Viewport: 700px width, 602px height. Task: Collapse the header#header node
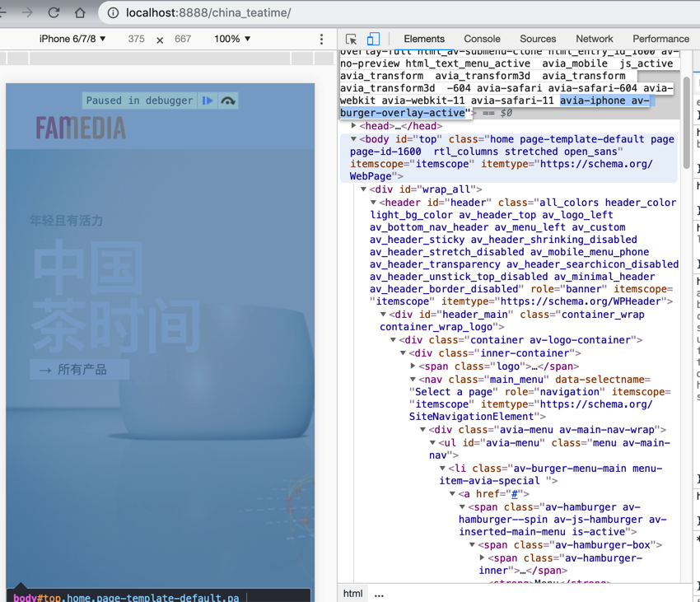373,203
